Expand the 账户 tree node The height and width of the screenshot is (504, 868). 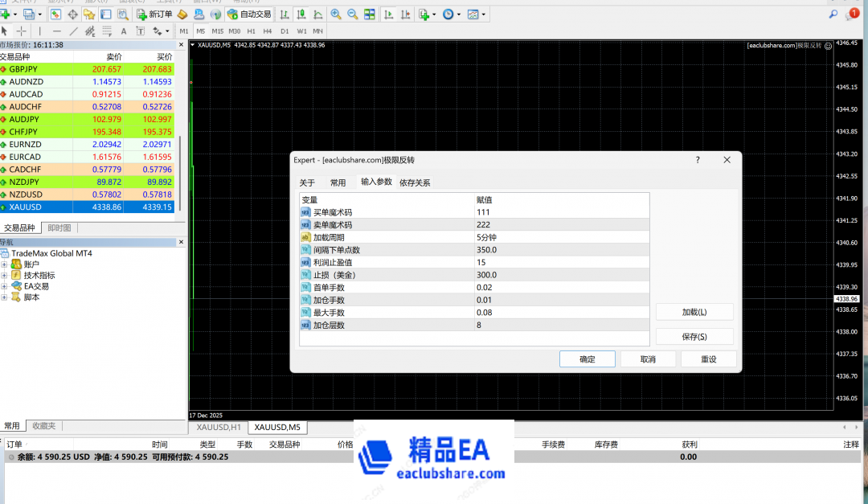[5, 264]
